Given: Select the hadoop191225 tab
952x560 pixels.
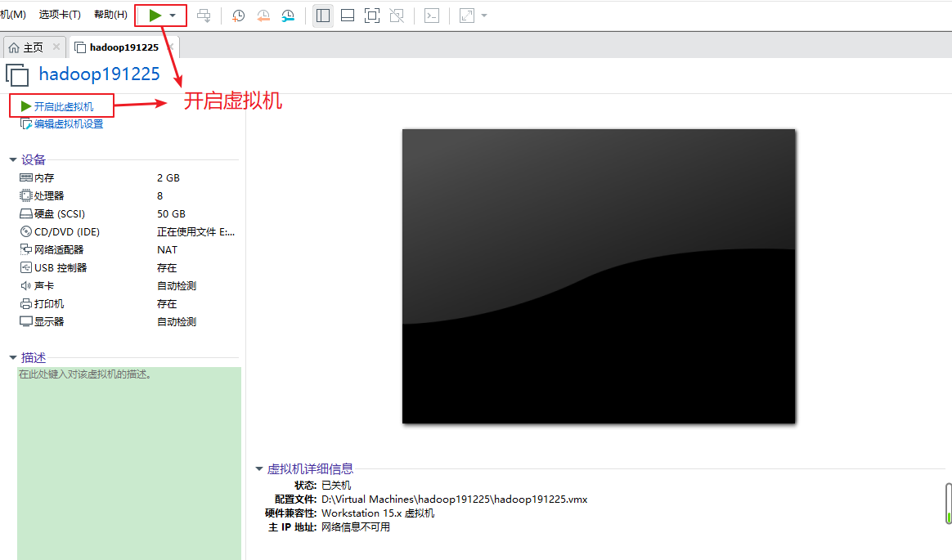Looking at the screenshot, I should coord(123,47).
